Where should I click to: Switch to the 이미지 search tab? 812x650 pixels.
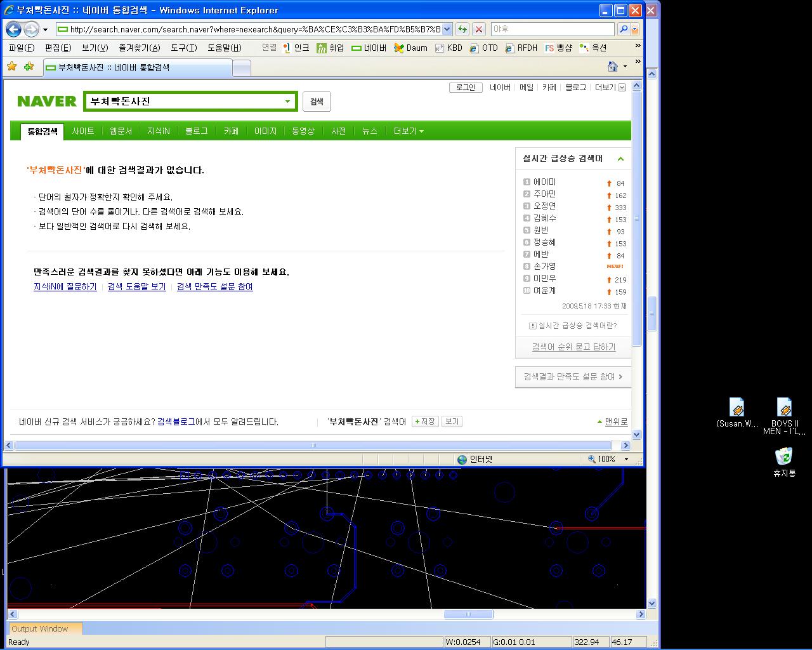265,131
